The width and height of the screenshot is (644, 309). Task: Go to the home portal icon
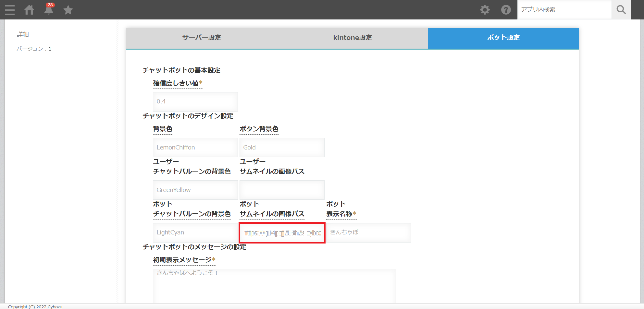(29, 10)
